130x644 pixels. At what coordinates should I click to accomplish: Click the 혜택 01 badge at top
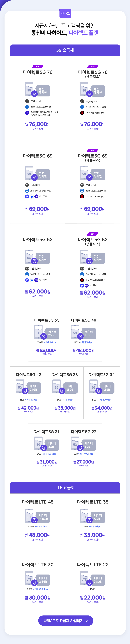(65, 14)
